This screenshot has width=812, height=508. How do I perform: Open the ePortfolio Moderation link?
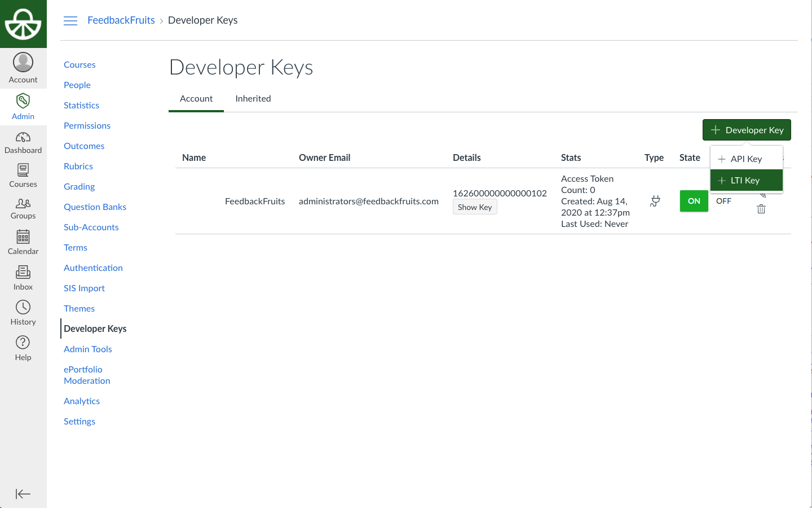(87, 375)
